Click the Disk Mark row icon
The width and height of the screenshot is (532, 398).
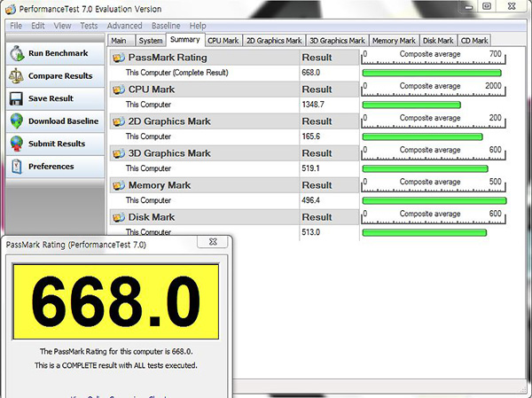click(x=119, y=217)
